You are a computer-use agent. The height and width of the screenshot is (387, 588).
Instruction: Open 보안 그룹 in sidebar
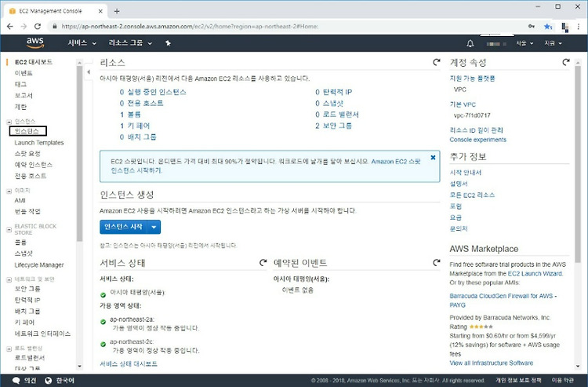[27, 289]
